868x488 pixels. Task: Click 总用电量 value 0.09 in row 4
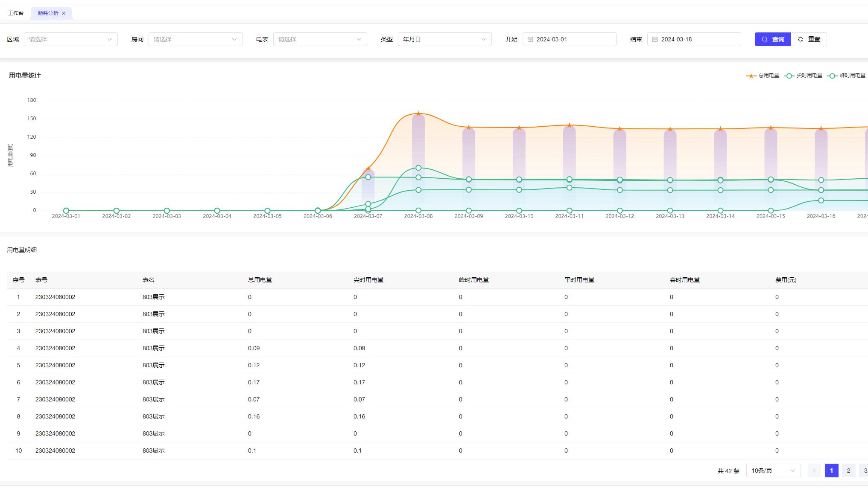(254, 348)
